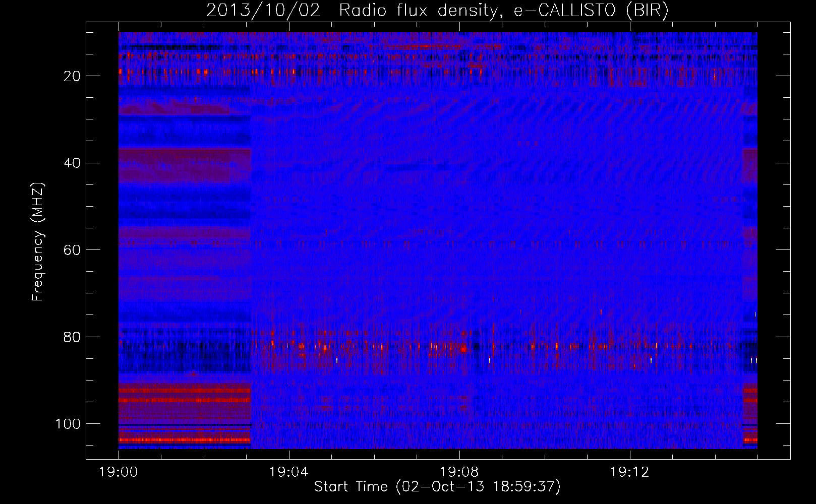Click the plot title "2013/10/02 Radio flux density, e-CALLISTO (BIR)"
The image size is (816, 504).
[x=437, y=11]
